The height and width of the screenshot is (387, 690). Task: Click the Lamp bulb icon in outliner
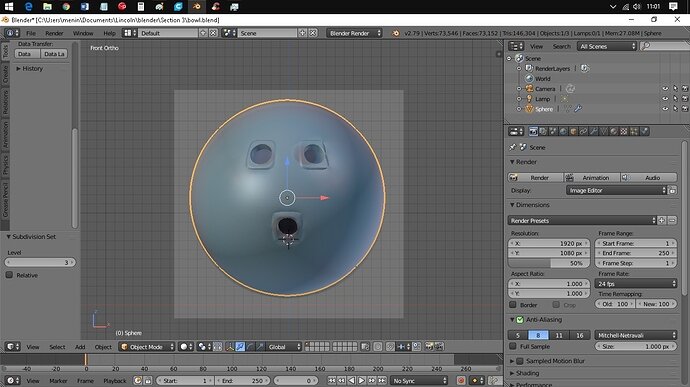coord(529,99)
